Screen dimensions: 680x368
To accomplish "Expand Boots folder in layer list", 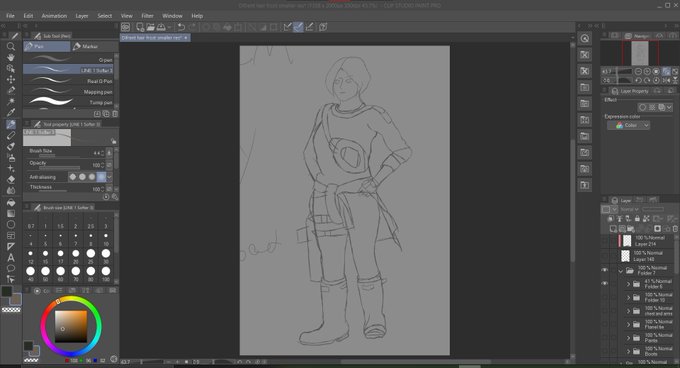I will pyautogui.click(x=628, y=352).
